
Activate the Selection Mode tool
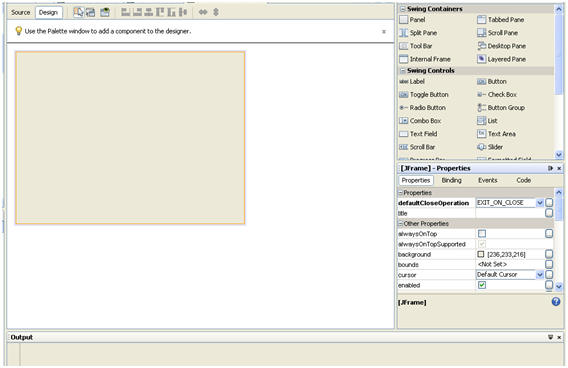(79, 12)
